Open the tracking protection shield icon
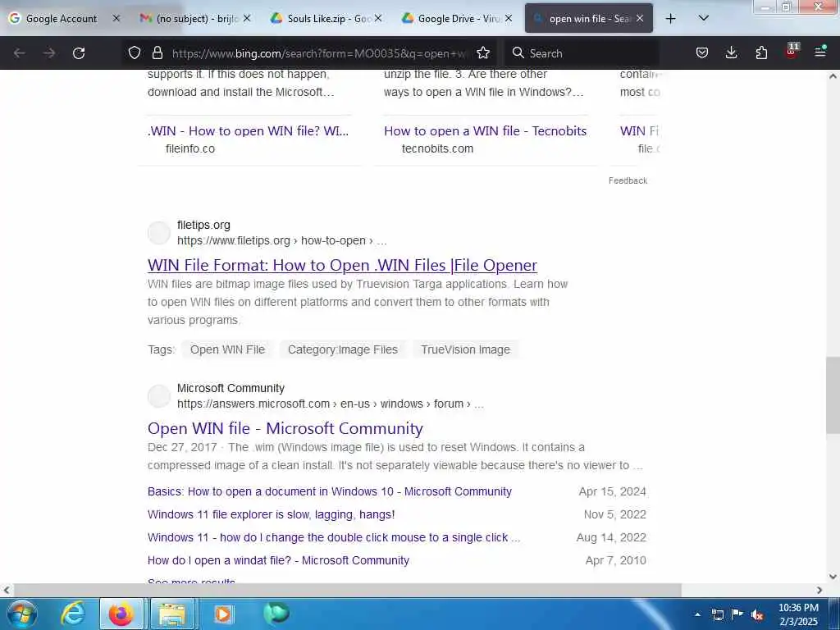 coord(135,52)
